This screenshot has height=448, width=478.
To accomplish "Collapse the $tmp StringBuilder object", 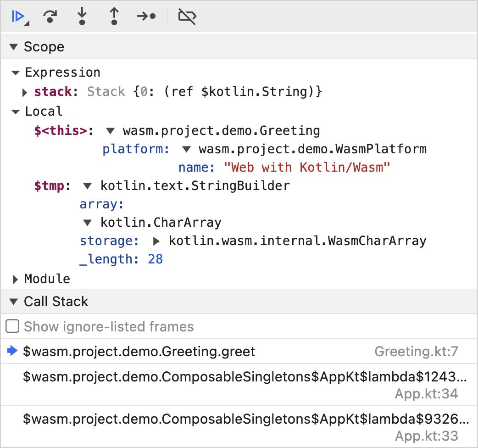I will [87, 186].
